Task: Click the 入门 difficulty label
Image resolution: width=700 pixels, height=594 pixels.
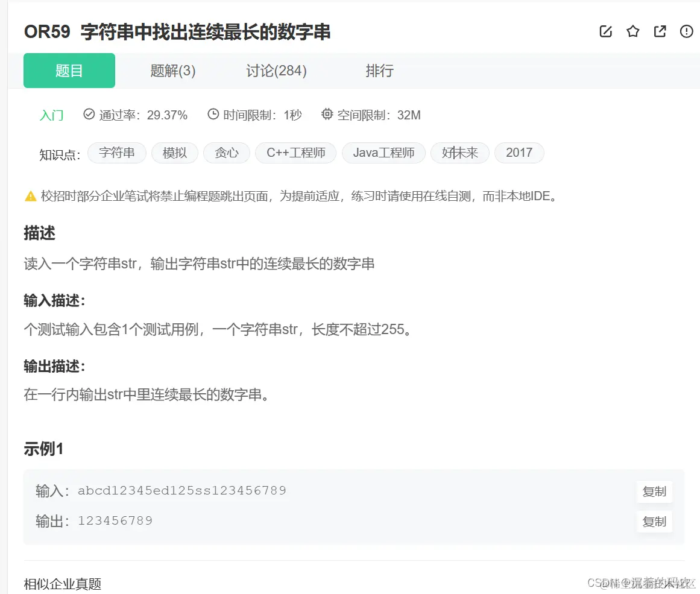Action: tap(52, 115)
